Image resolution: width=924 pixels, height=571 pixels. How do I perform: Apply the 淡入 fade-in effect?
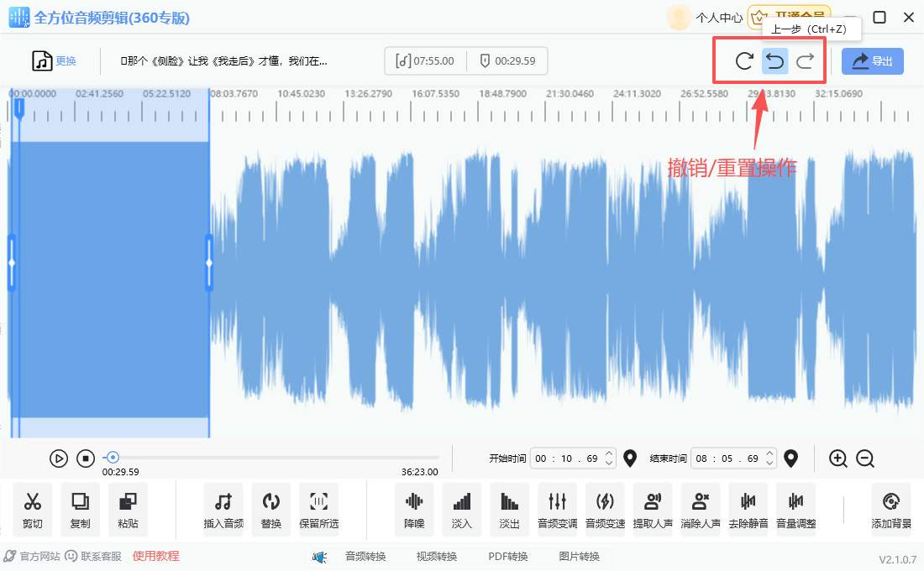[462, 509]
